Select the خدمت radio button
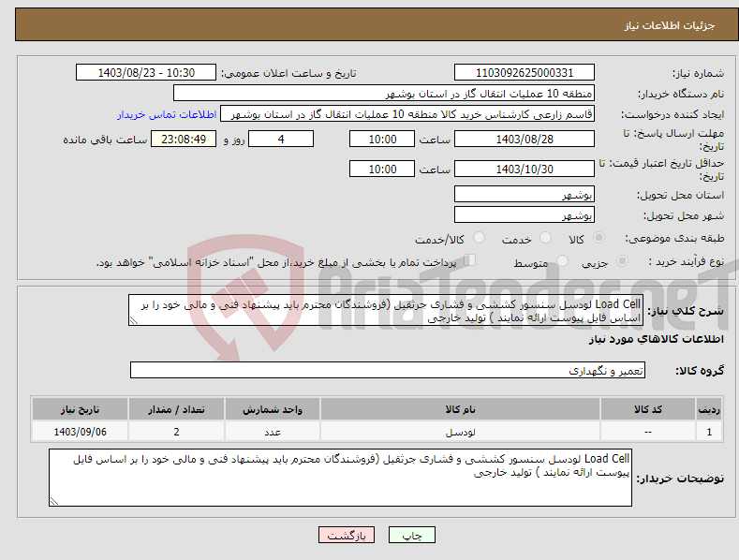The width and height of the screenshot is (739, 560). click(545, 238)
